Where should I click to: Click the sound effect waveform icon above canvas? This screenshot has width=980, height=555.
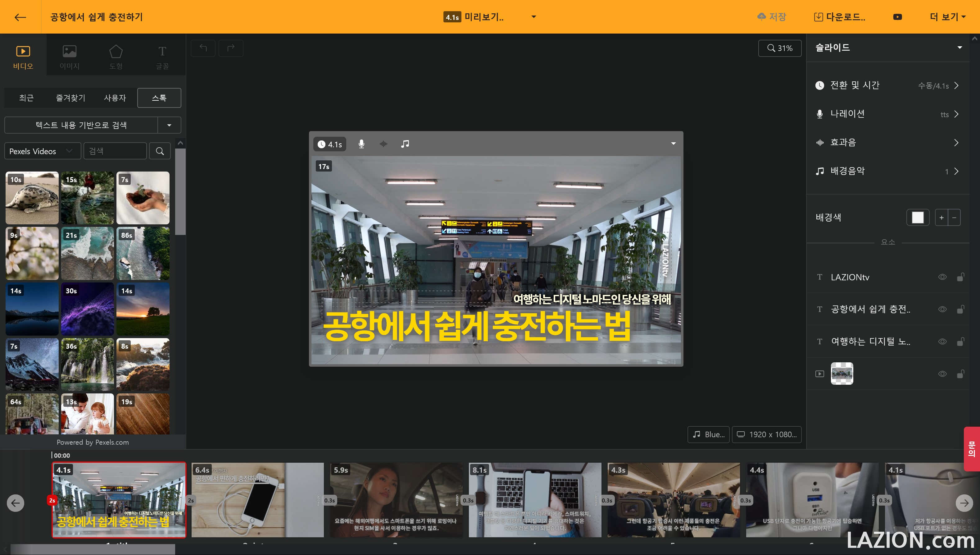[x=383, y=144]
